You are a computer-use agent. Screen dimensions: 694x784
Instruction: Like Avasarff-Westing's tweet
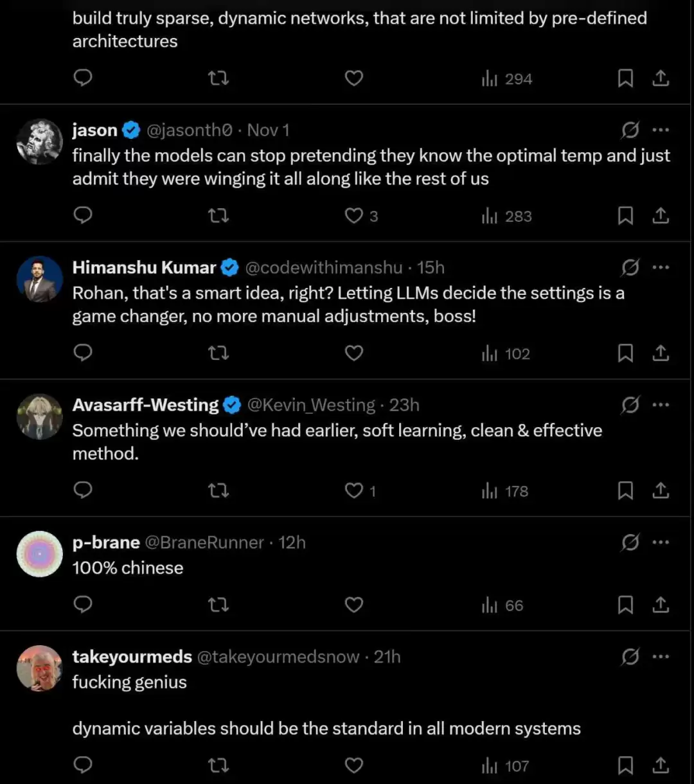[354, 491]
